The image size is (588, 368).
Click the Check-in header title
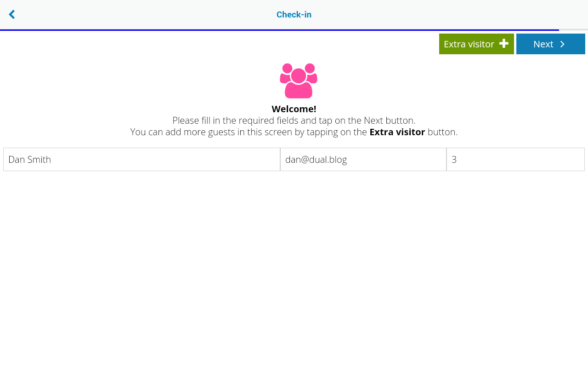click(294, 15)
